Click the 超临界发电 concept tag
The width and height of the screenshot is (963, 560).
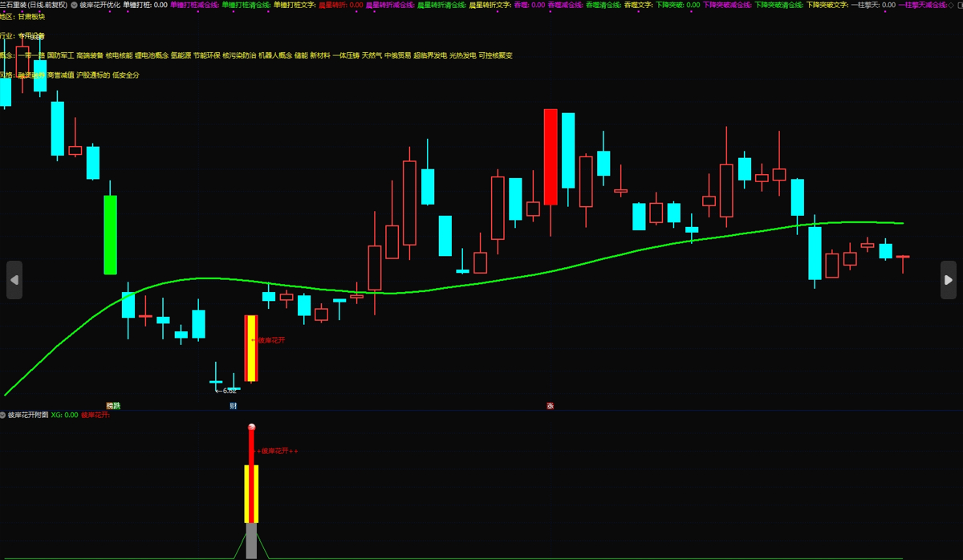pos(430,55)
